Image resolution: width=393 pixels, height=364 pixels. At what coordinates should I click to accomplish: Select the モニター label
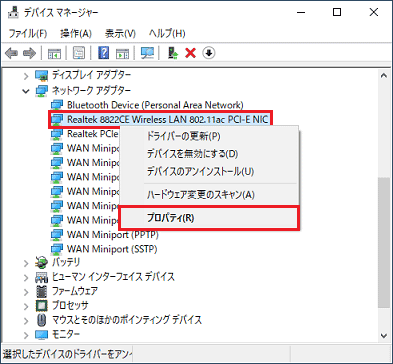pyautogui.click(x=66, y=334)
